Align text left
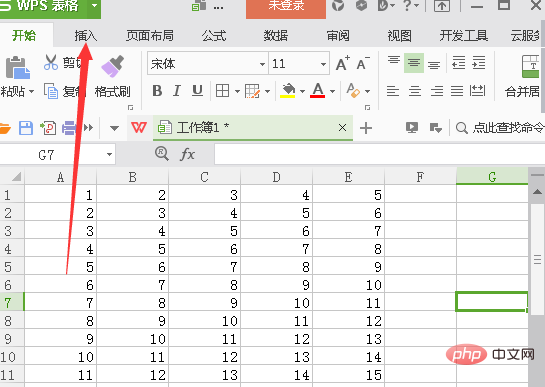The height and width of the screenshot is (387, 545). pyautogui.click(x=393, y=91)
